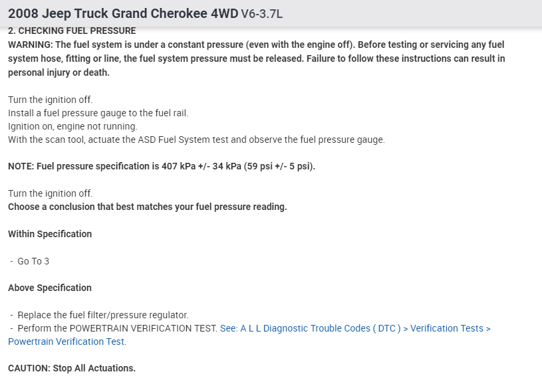Select the 2008 Jeep Truck Grand Cherokee 4WD title

click(x=123, y=14)
